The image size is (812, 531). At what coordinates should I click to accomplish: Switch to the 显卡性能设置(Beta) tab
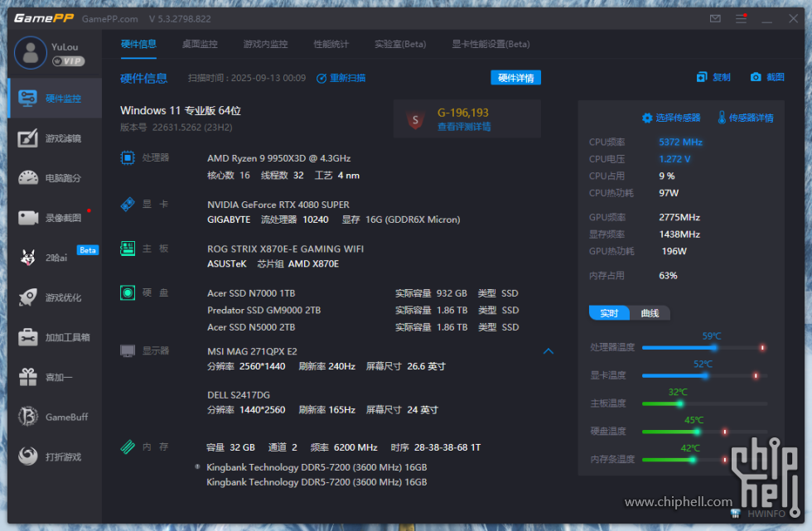[491, 44]
